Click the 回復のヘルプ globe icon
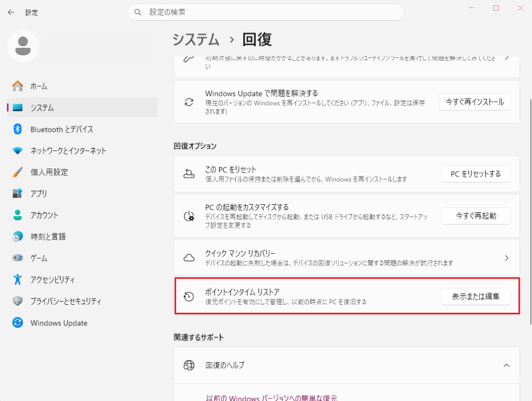The image size is (532, 401). (189, 365)
